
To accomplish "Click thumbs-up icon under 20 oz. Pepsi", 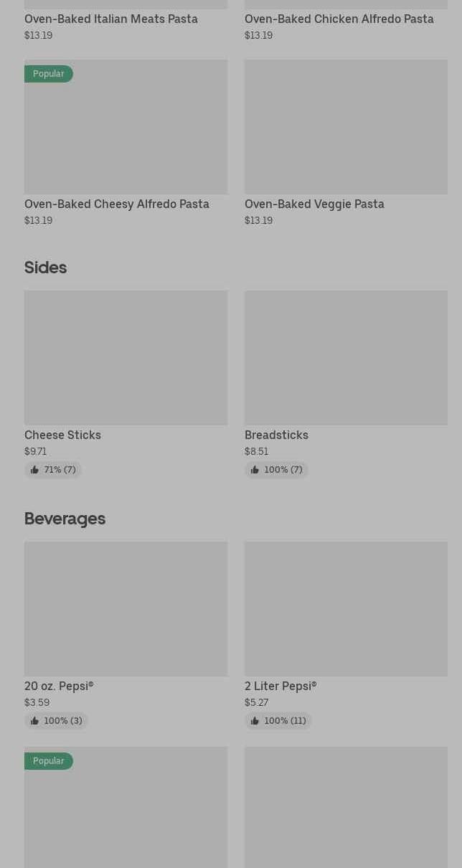I will 34,721.
